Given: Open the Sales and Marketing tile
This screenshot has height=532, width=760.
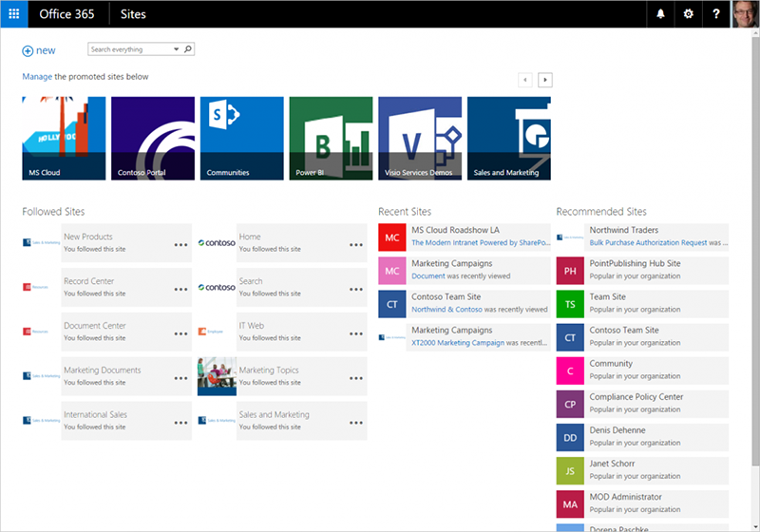Looking at the screenshot, I should pos(509,139).
